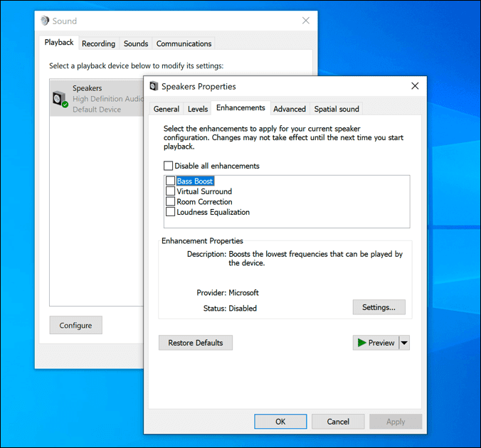This screenshot has width=481, height=448.
Task: Close the Sound window
Action: (306, 21)
